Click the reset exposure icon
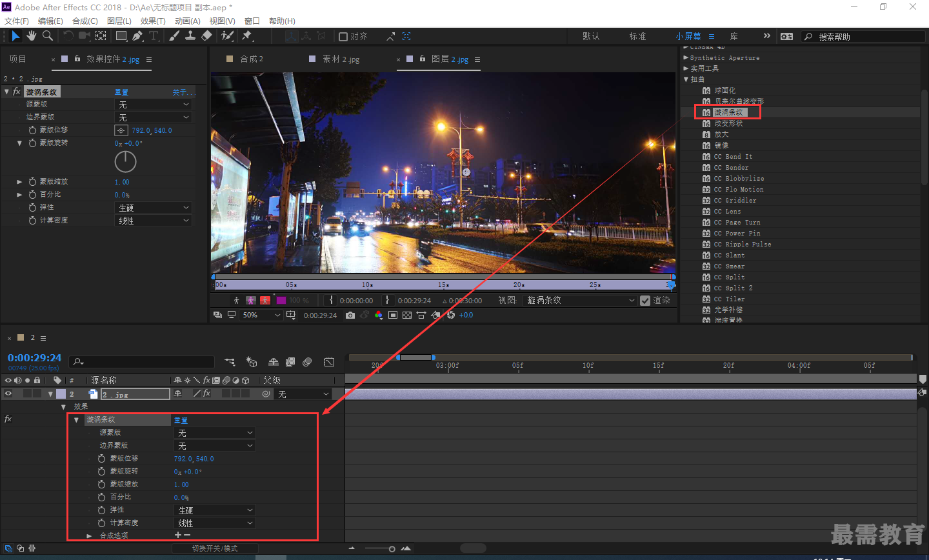Screen dimensions: 929x560 (x=450, y=315)
